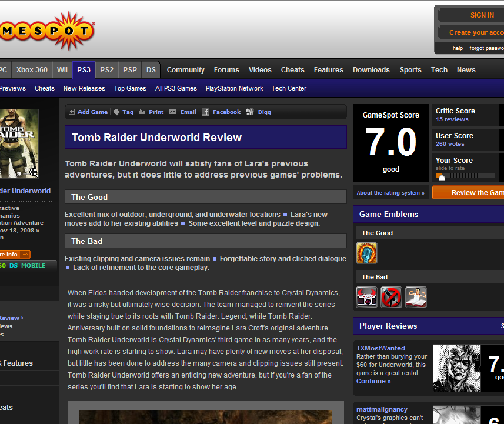Click the More Info button

click(15, 254)
